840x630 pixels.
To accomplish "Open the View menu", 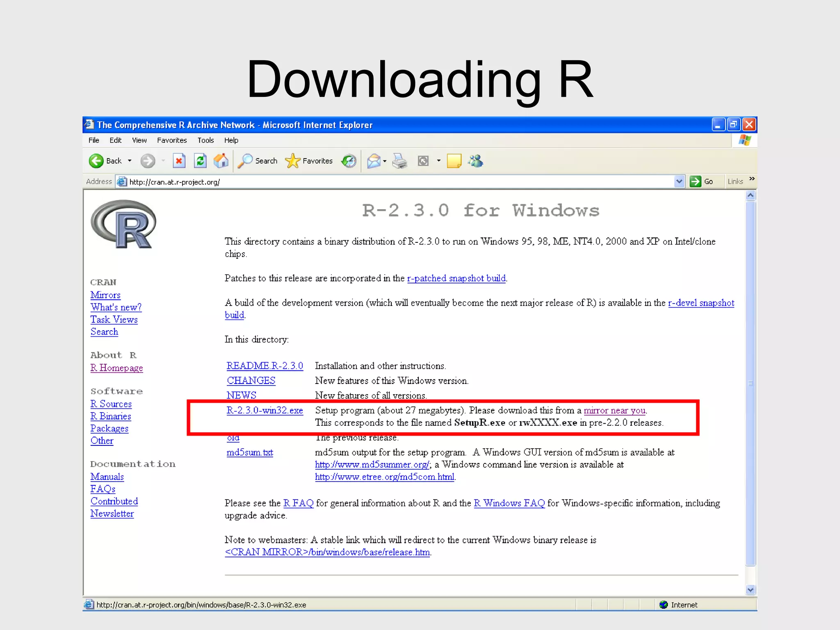I will point(139,140).
